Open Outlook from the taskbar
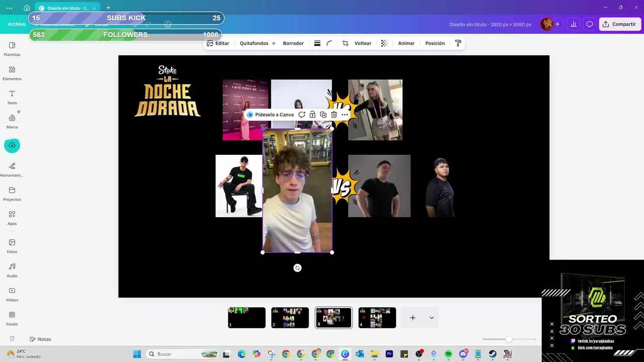The height and width of the screenshot is (362, 644). coord(360,354)
